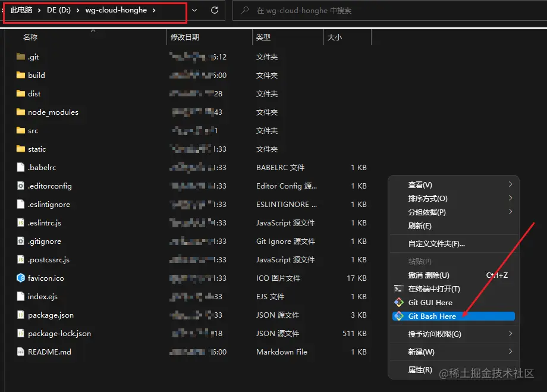Click the Markdown File type cell
Viewport: 547px width, 392px height.
coord(282,352)
